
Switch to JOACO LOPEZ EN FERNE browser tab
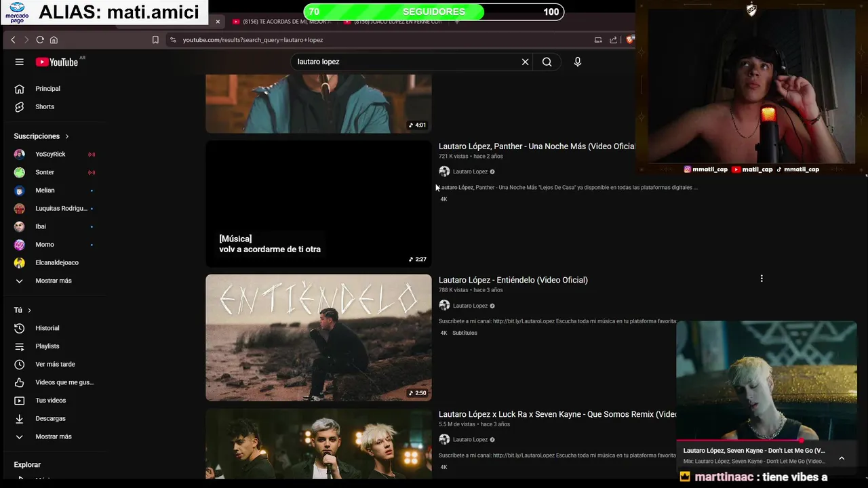pos(393,22)
